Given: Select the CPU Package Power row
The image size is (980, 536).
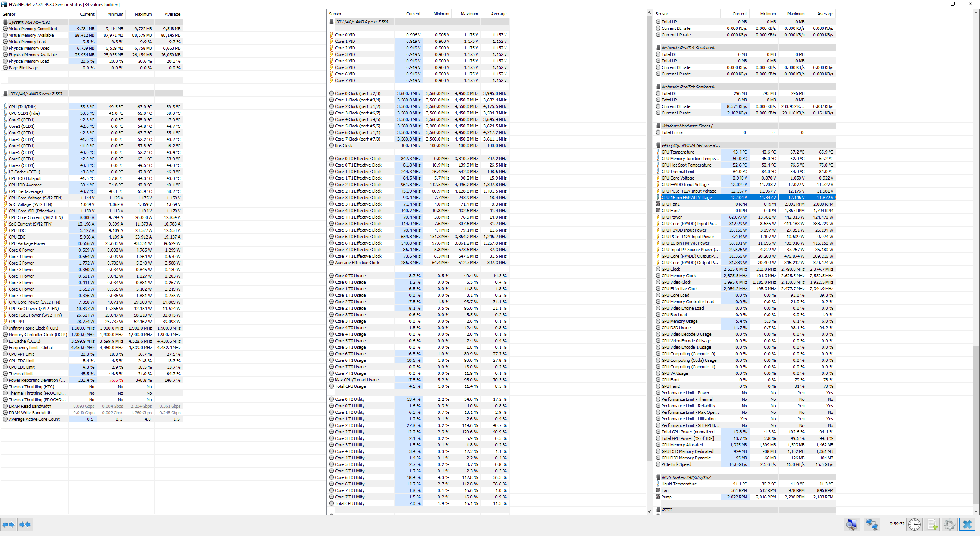Looking at the screenshot, I should click(x=27, y=243).
